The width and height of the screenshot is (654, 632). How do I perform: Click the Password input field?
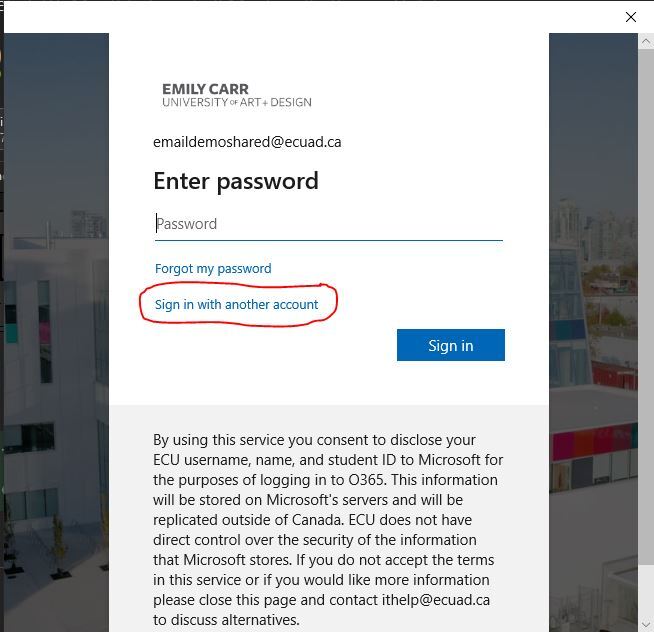tap(329, 224)
